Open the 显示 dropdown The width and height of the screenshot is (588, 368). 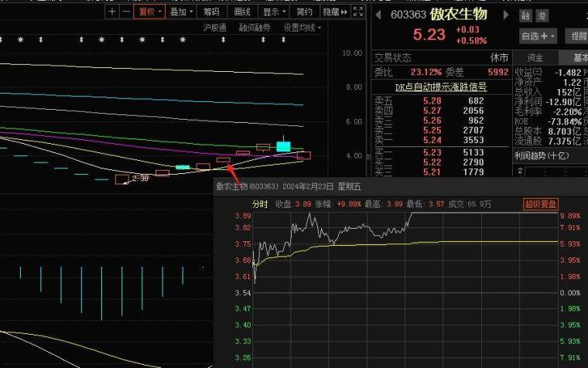click(x=274, y=12)
